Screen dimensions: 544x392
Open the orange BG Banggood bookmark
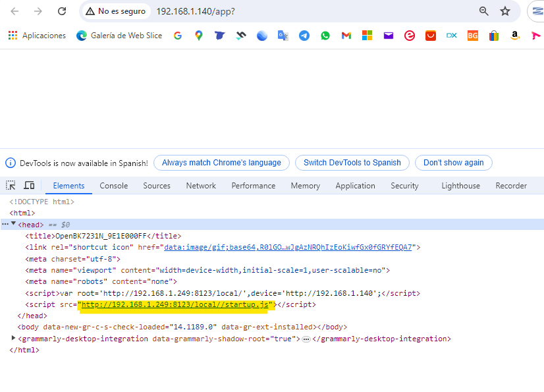point(472,36)
